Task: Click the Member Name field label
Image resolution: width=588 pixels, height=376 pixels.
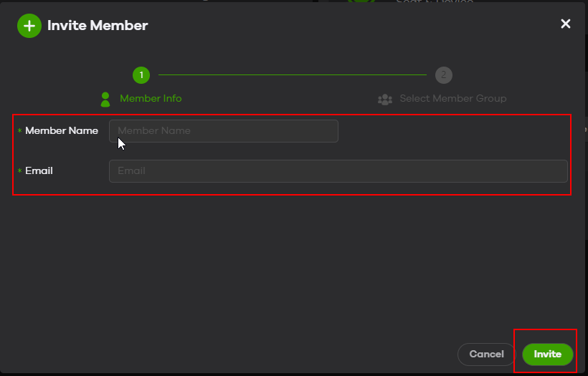Action: point(62,131)
